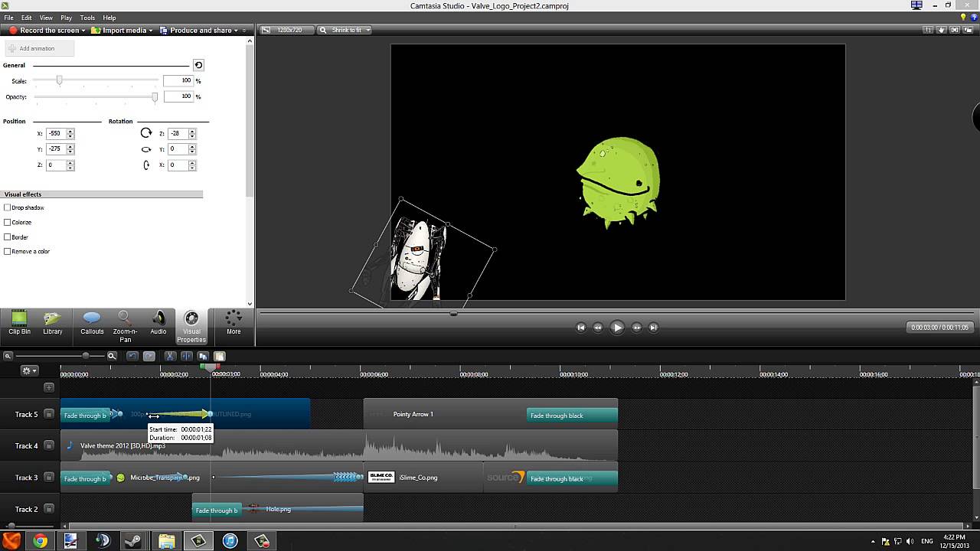The width and height of the screenshot is (980, 551).
Task: Toggle the lock on Track 2
Action: (49, 509)
